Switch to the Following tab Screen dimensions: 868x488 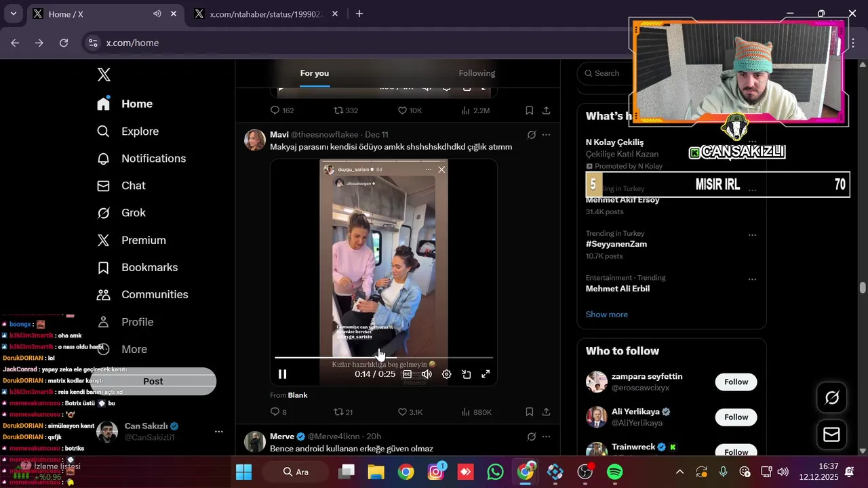tap(477, 73)
